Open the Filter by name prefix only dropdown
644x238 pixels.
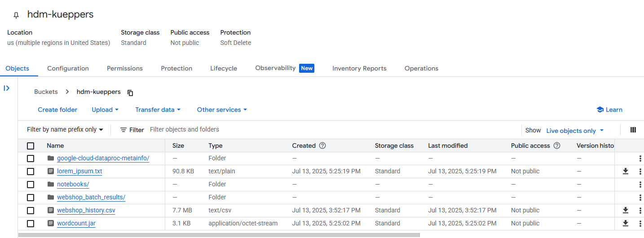point(65,129)
